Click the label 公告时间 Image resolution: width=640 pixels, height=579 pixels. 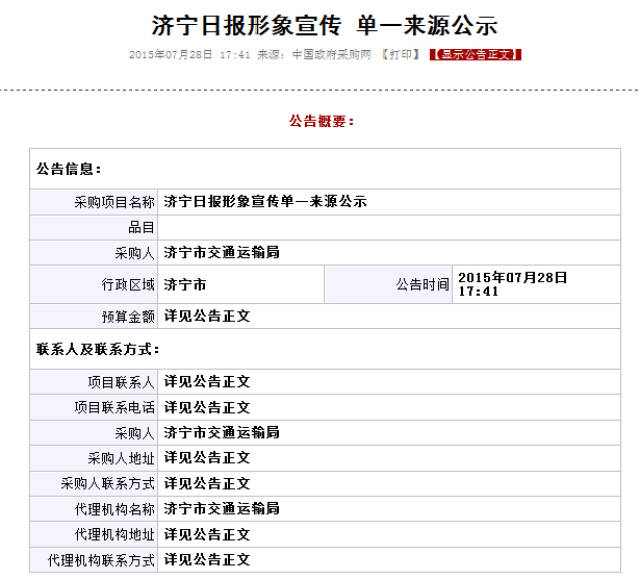click(x=422, y=284)
